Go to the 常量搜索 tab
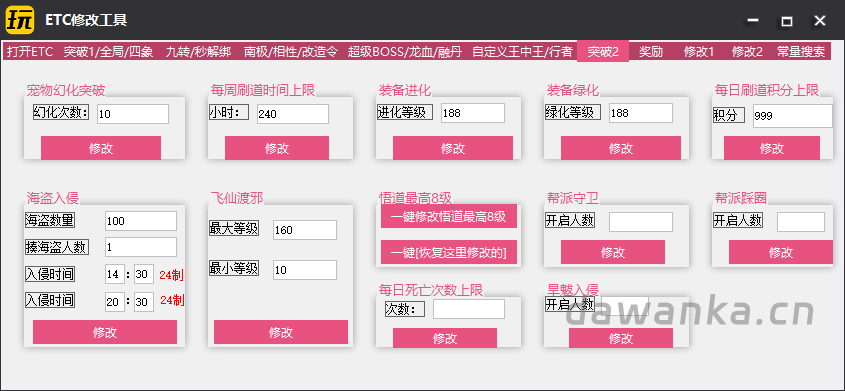Image resolution: width=845 pixels, height=391 pixels. coord(801,52)
